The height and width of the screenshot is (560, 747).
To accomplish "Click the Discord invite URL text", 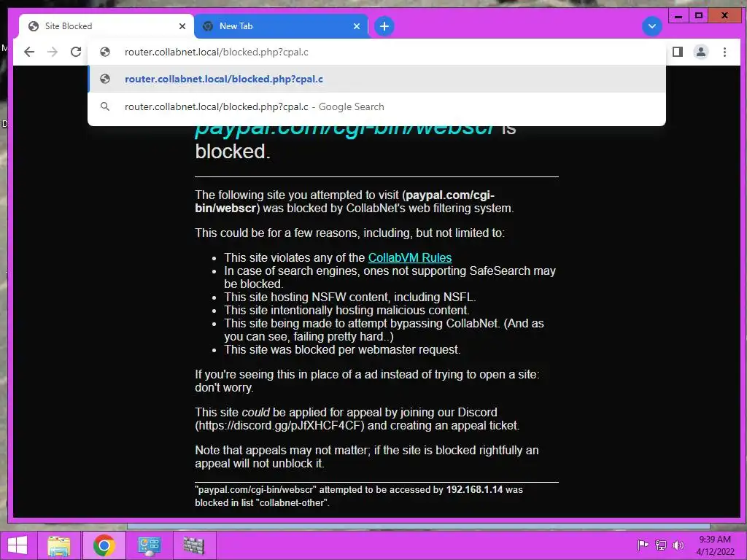I will [281, 425].
